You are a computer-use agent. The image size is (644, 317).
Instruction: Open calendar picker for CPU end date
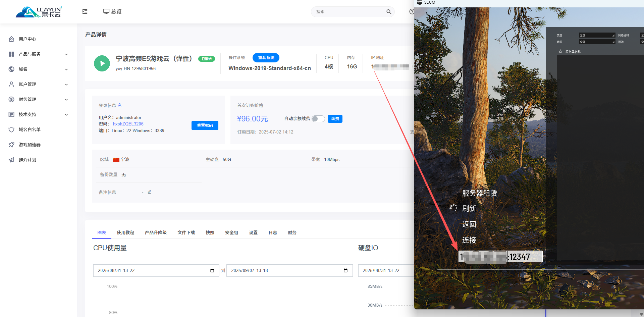345,270
